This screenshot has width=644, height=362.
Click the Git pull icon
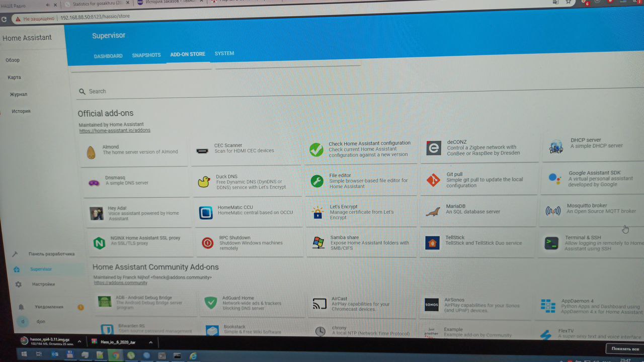click(433, 179)
